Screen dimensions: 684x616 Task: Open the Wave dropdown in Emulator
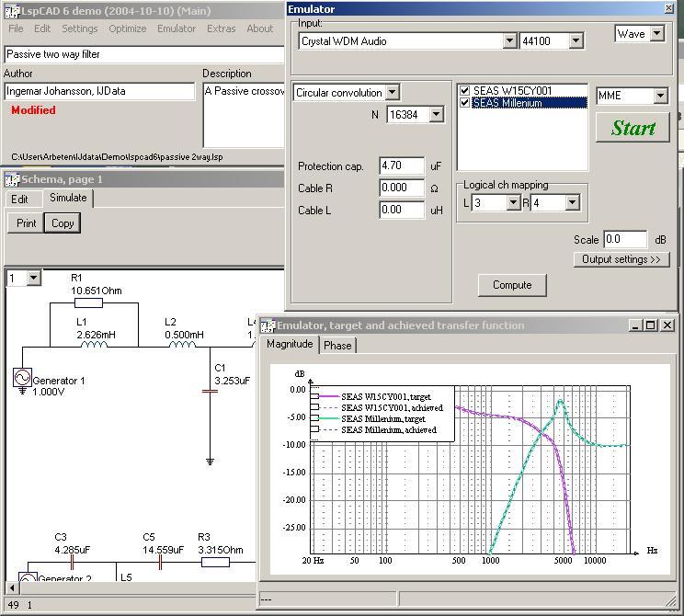coord(657,34)
